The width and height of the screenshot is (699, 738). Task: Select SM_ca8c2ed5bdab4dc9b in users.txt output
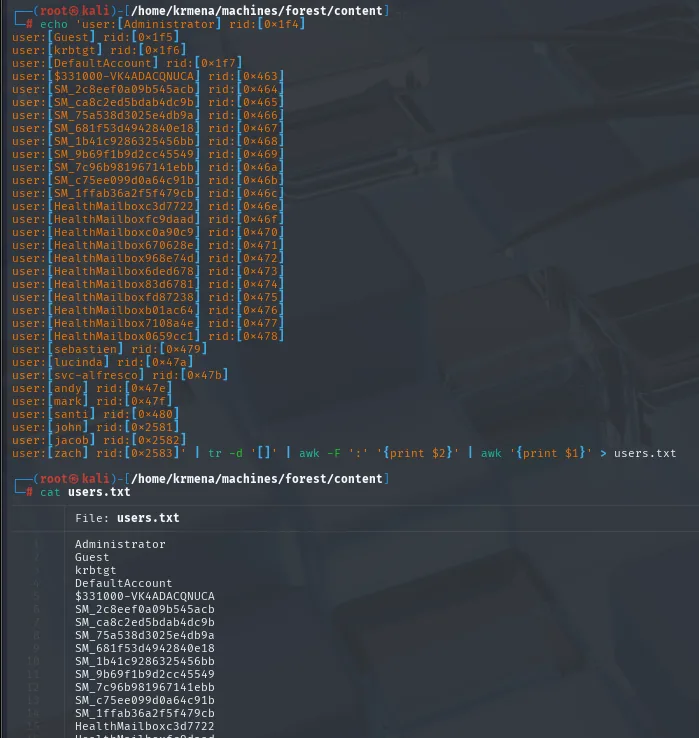click(145, 622)
